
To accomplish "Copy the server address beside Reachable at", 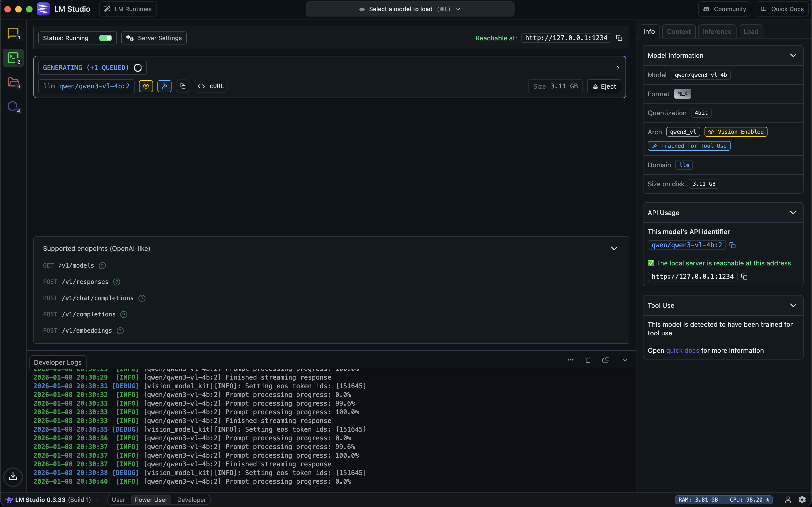I will pyautogui.click(x=619, y=38).
